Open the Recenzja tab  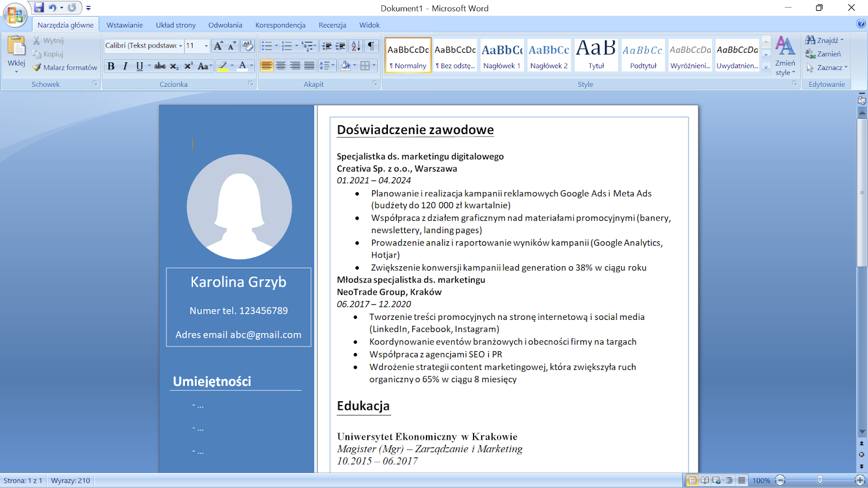332,25
